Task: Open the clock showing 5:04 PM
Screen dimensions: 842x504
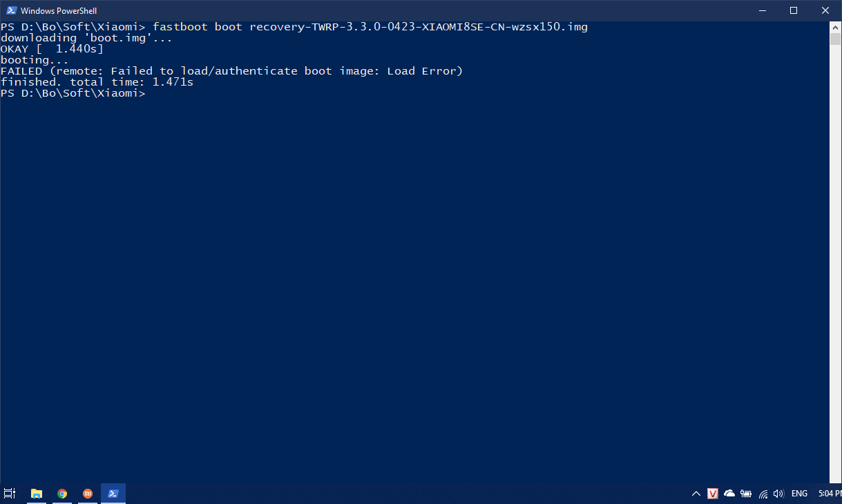Action: pyautogui.click(x=829, y=494)
